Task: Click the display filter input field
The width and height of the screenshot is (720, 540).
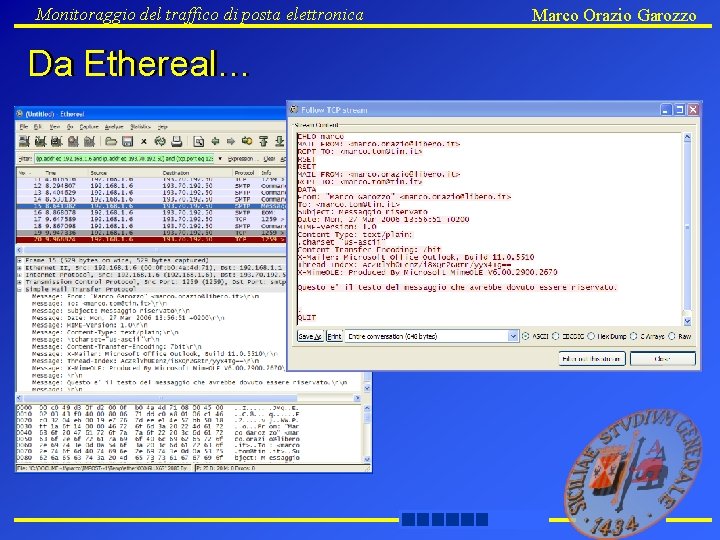Action: coord(124,159)
